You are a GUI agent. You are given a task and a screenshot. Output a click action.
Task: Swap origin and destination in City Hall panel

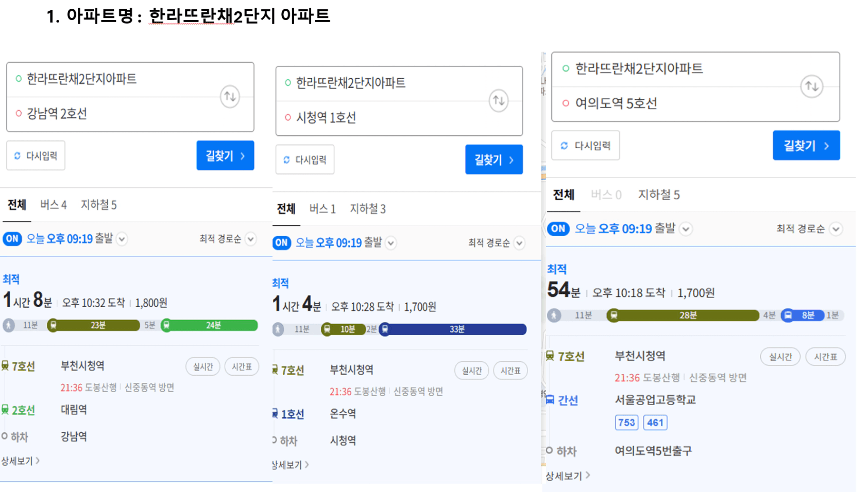499,101
